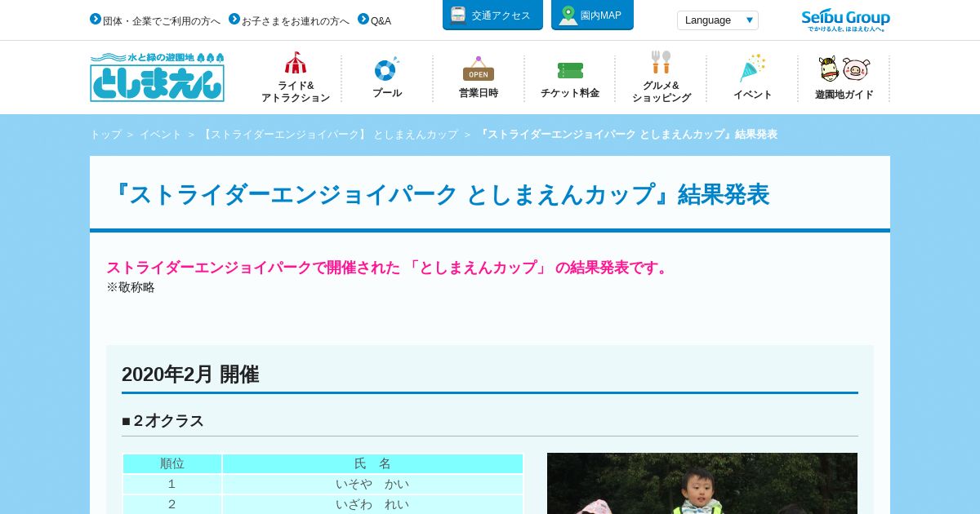Open the Language dropdown
The height and width of the screenshot is (514, 980).
718,20
